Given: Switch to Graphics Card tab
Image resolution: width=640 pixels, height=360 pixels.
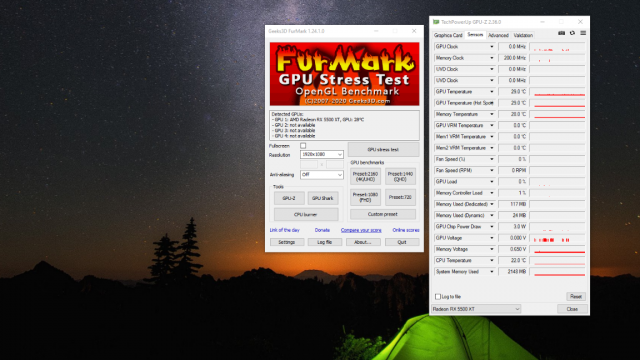Looking at the screenshot, I should tap(448, 35).
